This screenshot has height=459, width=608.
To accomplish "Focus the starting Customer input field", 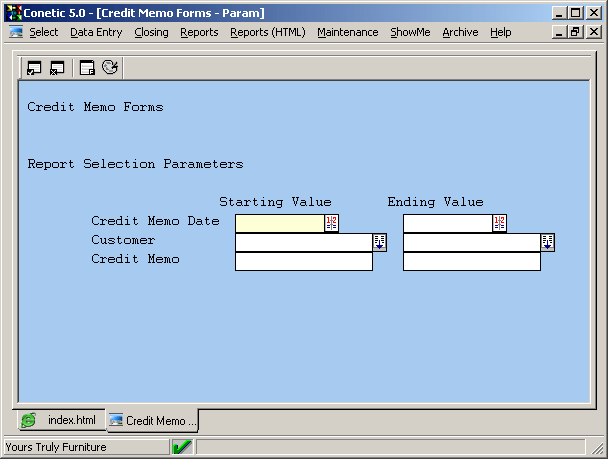I will pos(303,242).
